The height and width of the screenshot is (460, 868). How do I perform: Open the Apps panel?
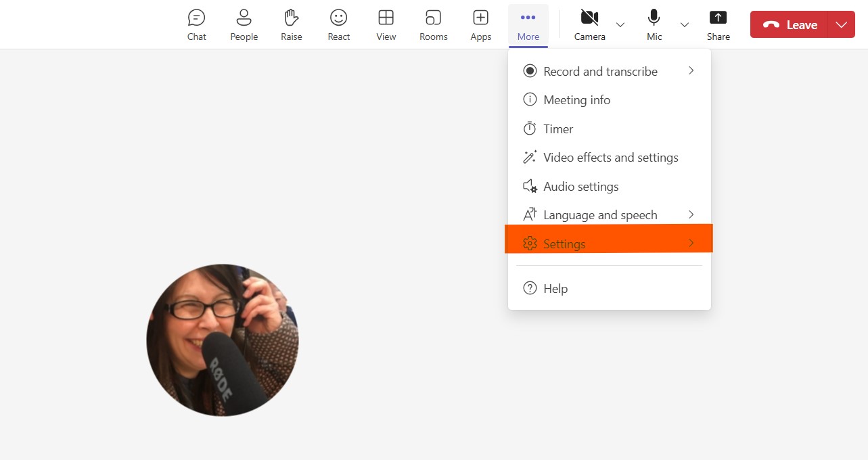click(480, 25)
